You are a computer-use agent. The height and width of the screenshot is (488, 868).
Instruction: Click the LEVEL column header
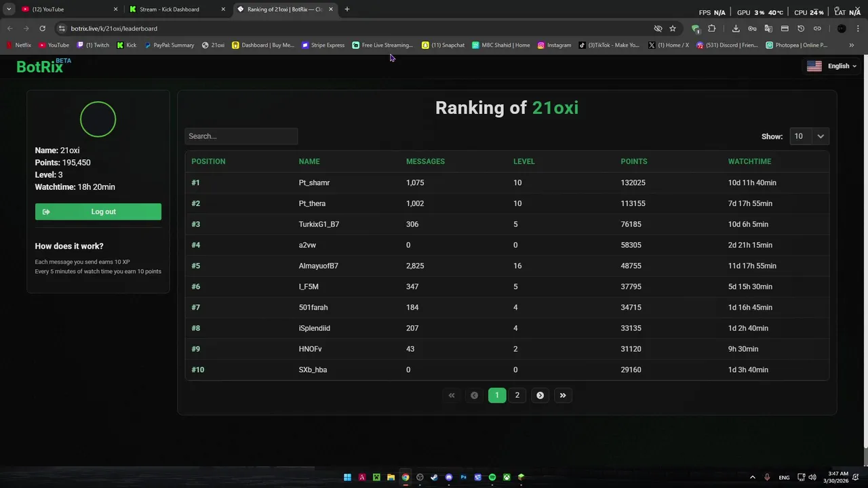[524, 161]
